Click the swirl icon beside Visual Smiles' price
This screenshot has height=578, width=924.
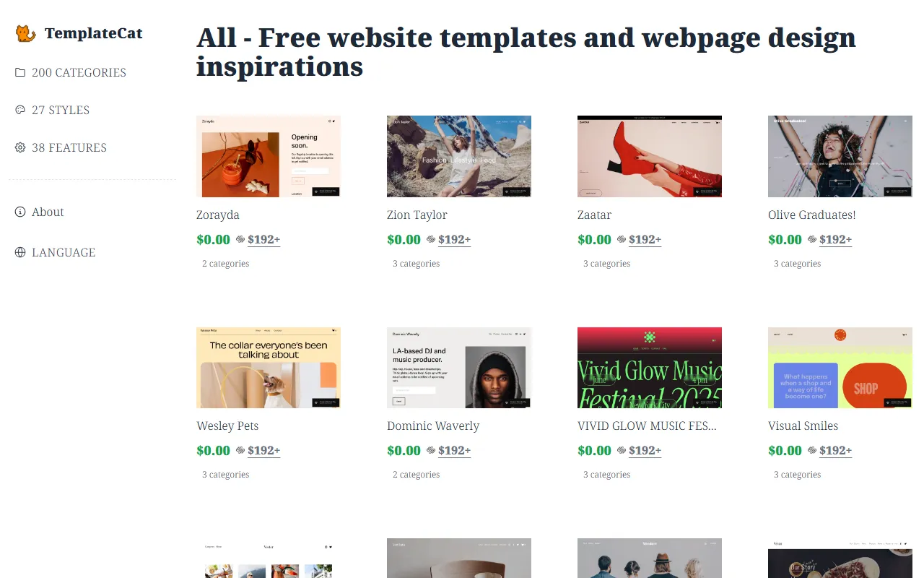click(812, 450)
